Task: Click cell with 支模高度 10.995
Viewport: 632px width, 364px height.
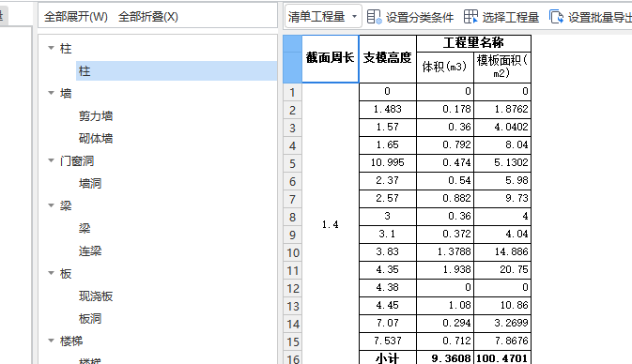Action: point(387,163)
